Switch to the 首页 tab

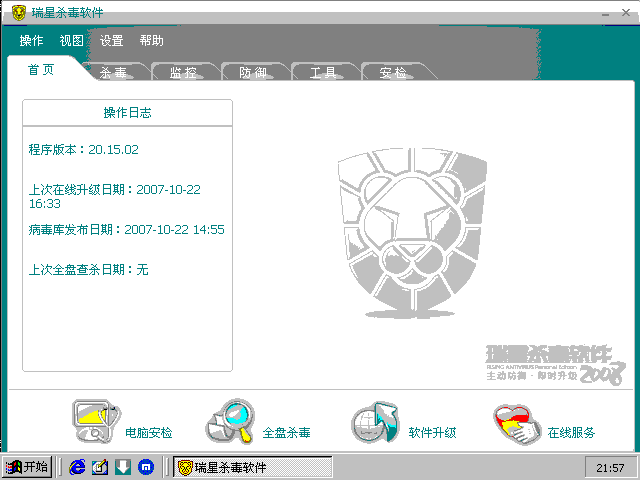(x=41, y=70)
